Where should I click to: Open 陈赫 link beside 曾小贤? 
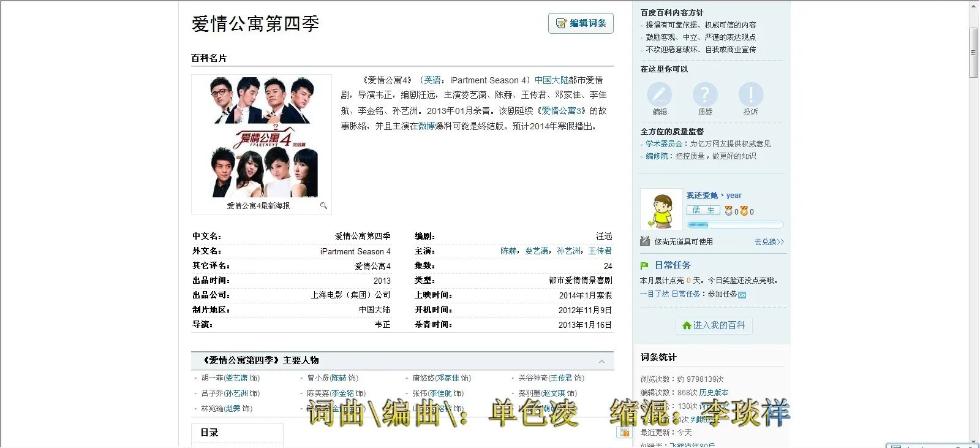pos(339,378)
